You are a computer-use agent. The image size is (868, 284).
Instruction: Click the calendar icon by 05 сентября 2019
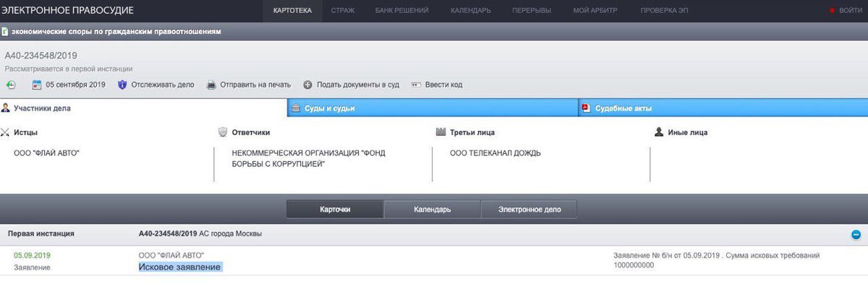pyautogui.click(x=37, y=85)
